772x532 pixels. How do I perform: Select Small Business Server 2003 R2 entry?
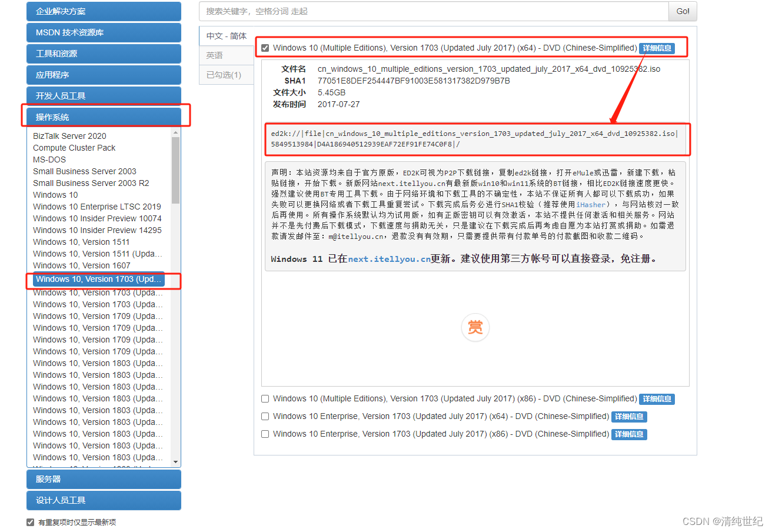[91, 183]
